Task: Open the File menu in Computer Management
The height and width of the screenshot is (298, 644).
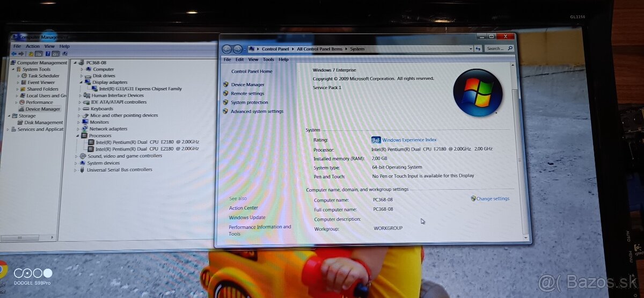Action: [17, 46]
